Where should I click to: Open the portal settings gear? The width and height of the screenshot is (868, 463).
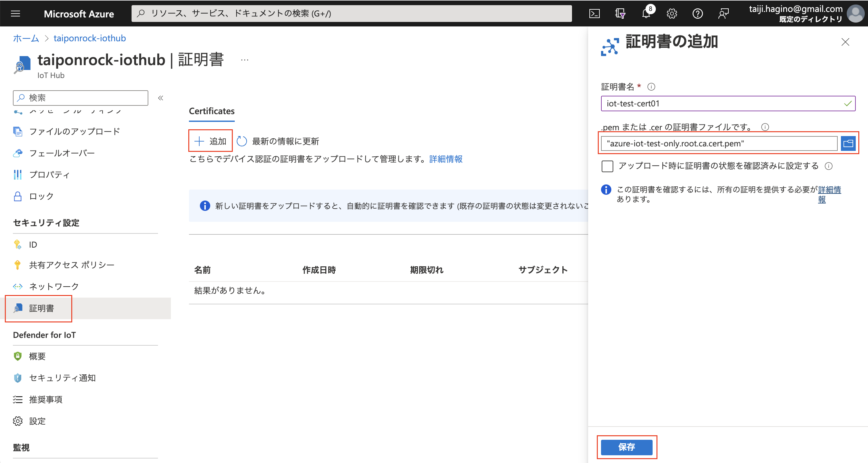[x=672, y=14]
